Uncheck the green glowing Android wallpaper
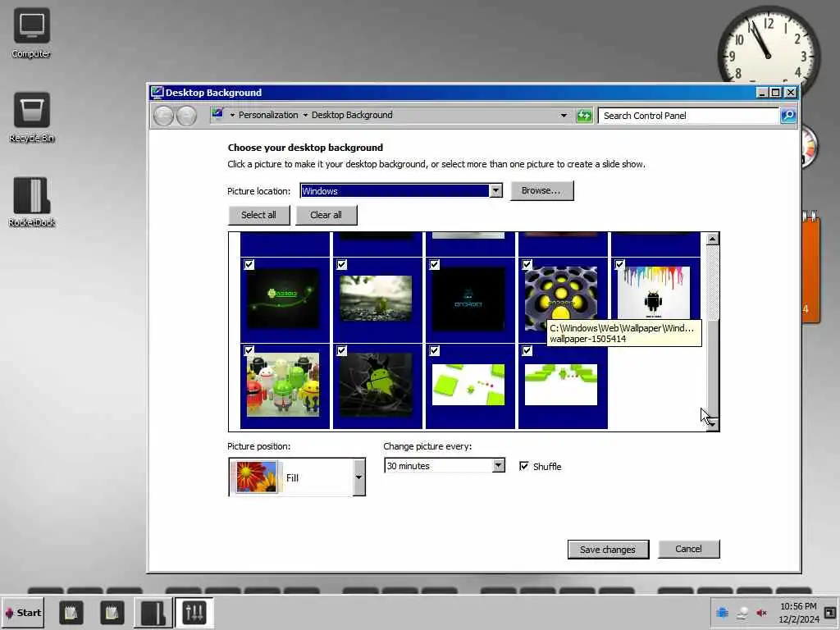The width and height of the screenshot is (840, 630). (249, 265)
